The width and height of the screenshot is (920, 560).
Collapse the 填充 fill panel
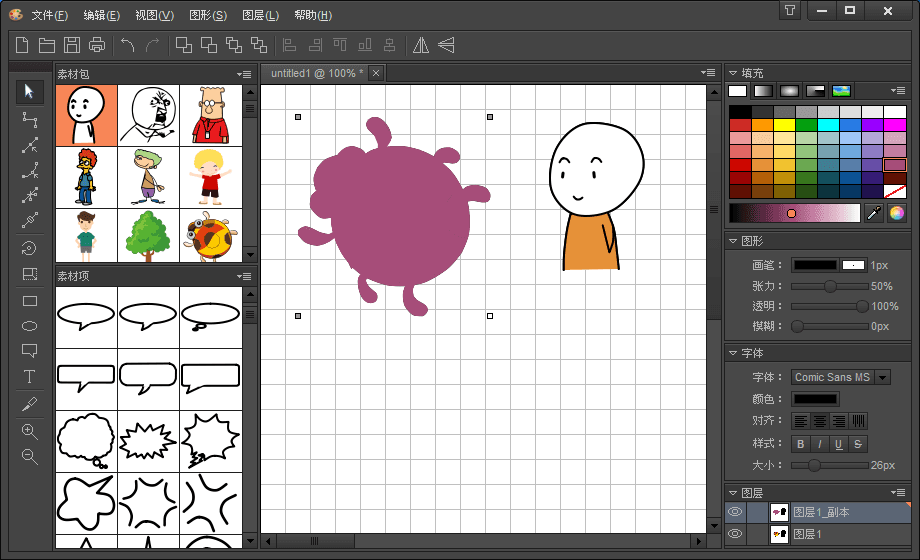click(x=733, y=73)
